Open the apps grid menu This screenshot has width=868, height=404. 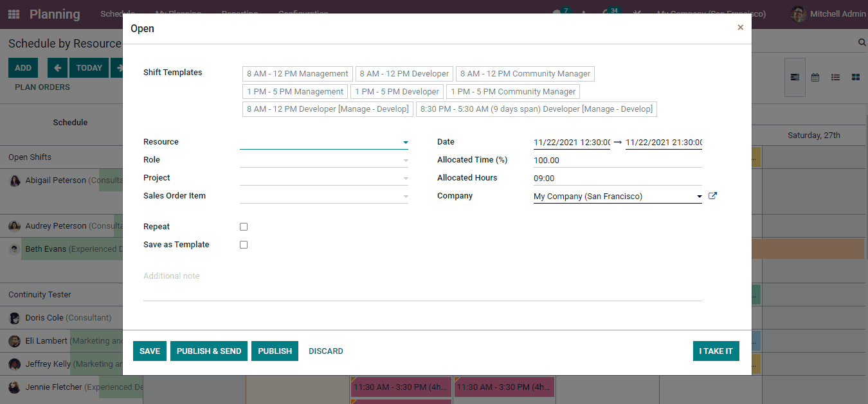(x=14, y=13)
